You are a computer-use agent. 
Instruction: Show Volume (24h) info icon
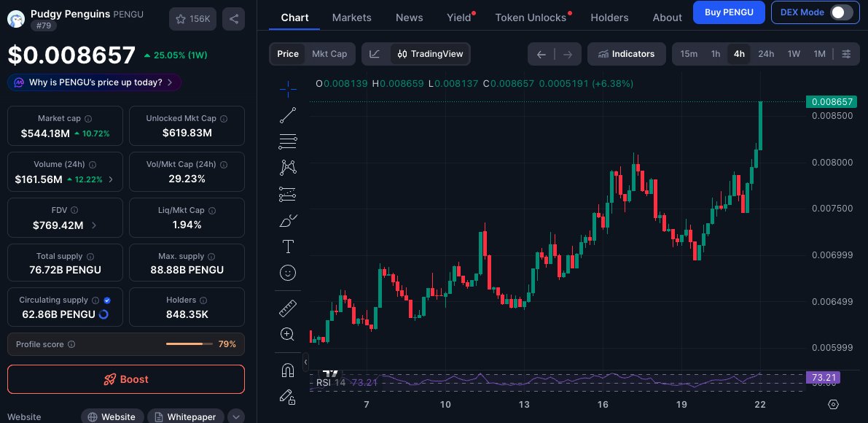coord(93,164)
